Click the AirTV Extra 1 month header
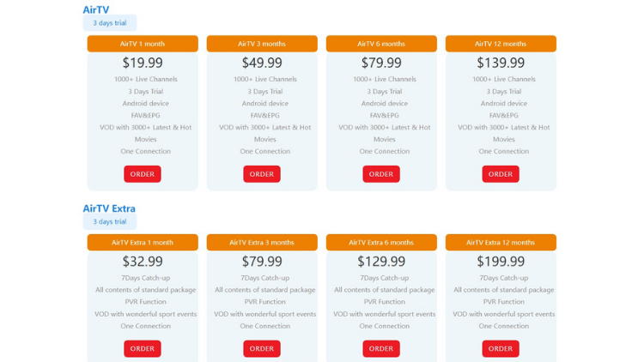Screen dimensions: 644x362 coord(143,243)
